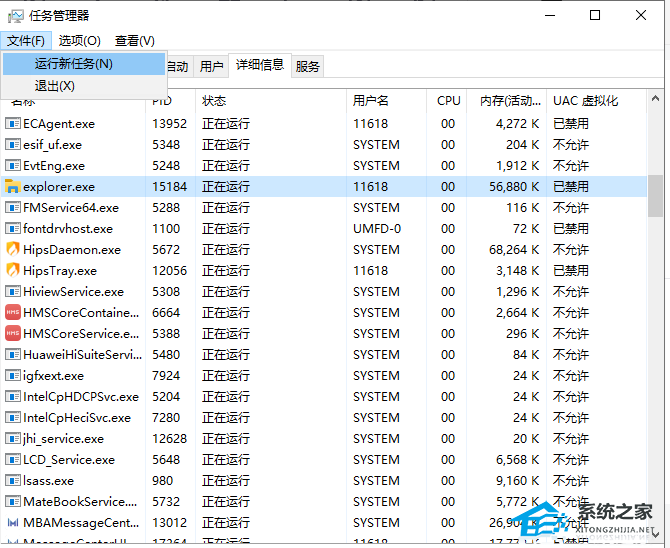Click the explorer.exe folder icon
The height and width of the screenshot is (548, 670).
click(x=13, y=187)
